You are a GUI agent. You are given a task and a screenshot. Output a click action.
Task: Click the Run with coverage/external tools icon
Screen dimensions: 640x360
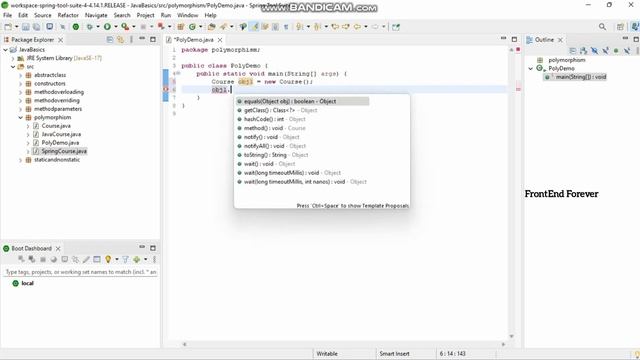[125, 27]
